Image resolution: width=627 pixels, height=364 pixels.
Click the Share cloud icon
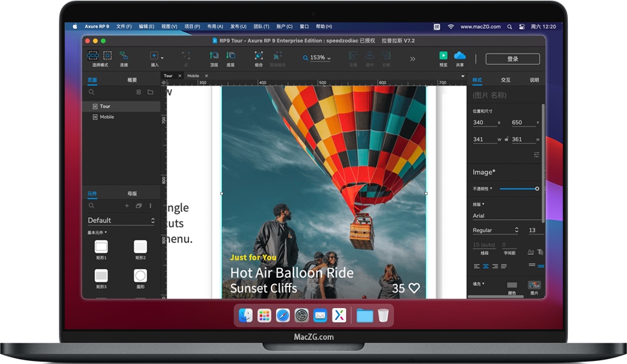point(460,56)
